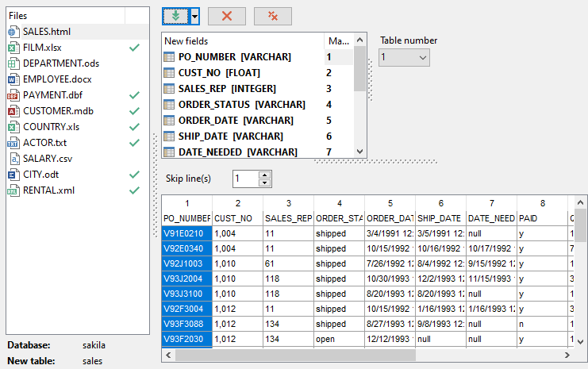The height and width of the screenshot is (369, 588).
Task: Open the auto-fill button dropdown arrow
Action: (x=194, y=16)
